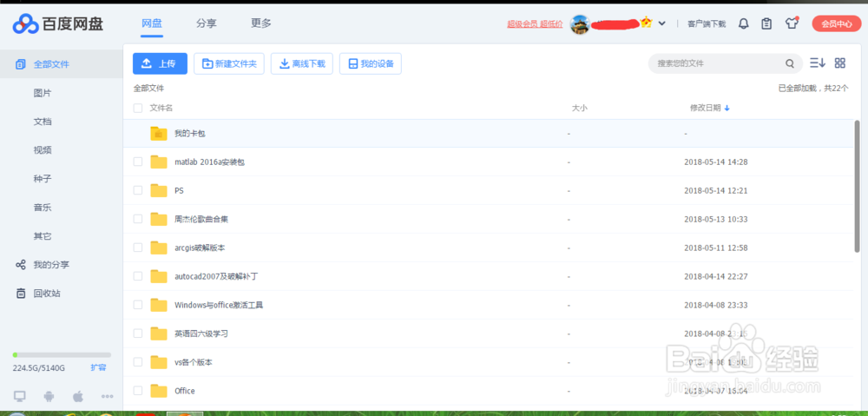The image size is (868, 416).
Task: Open the 周杰伦歌曲合集 folder icon
Action: coord(159,219)
